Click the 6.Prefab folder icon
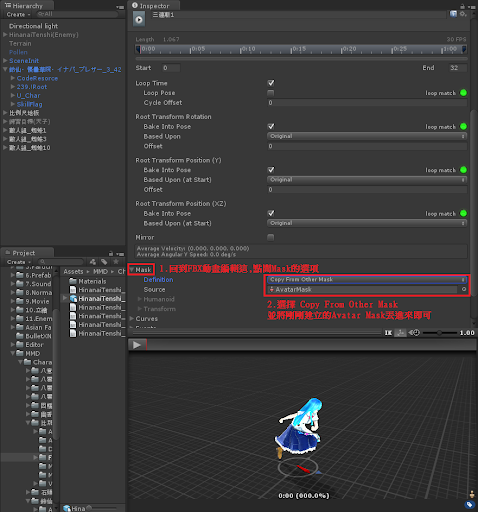478x512 pixels. (20, 275)
